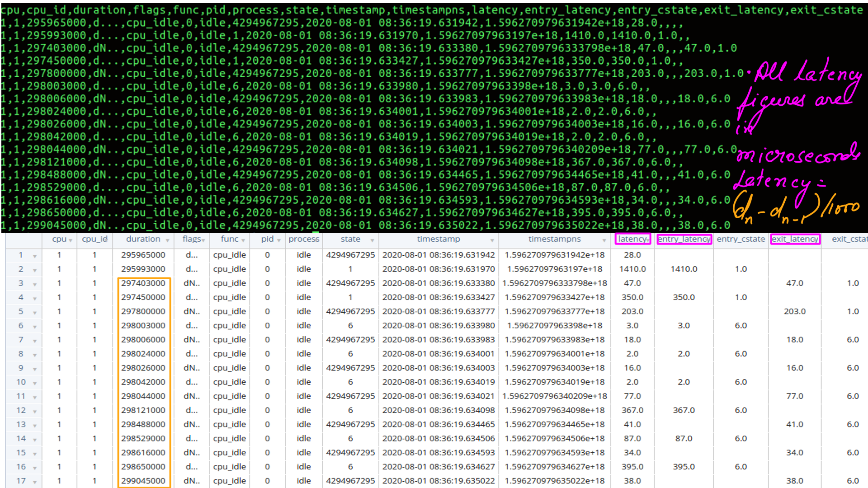Viewport: 868px width, 488px height.
Task: Select entry_latency cell 87.0
Action: [684, 438]
